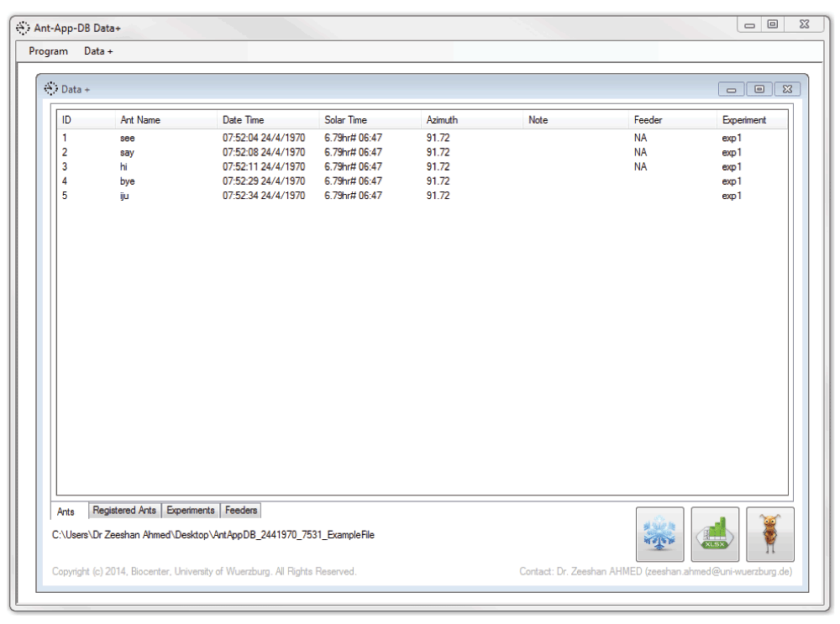840x624 pixels.
Task: Sort by the ID column header
Action: click(86, 120)
